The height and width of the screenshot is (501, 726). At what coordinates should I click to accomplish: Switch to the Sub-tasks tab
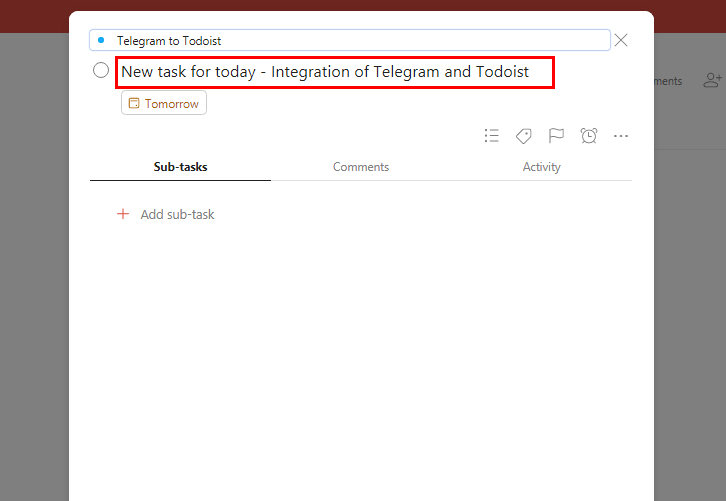[x=181, y=167]
